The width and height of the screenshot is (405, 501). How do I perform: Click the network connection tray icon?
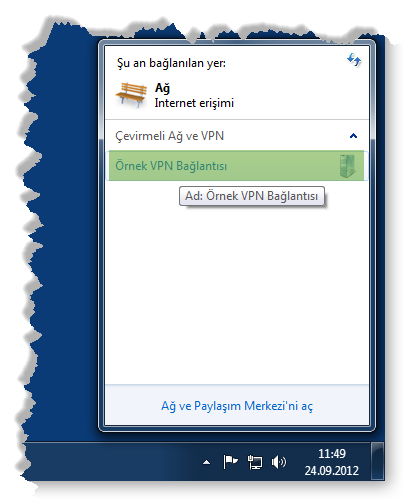pos(255,462)
